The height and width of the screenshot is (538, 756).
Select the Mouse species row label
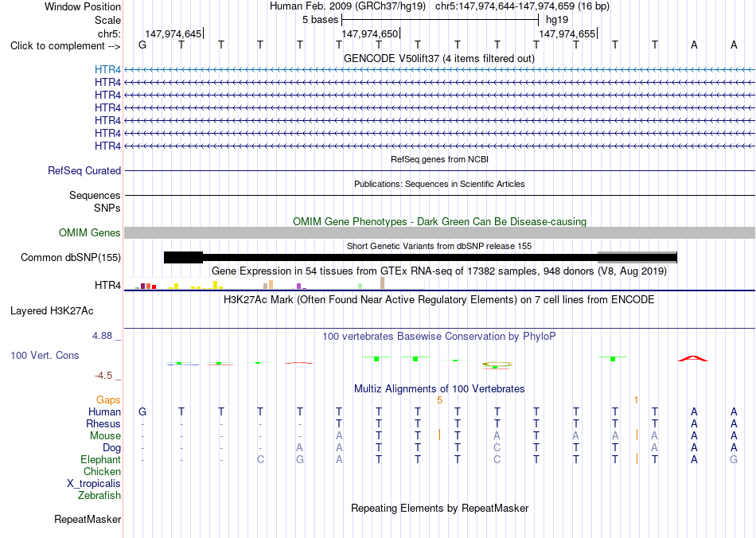105,436
